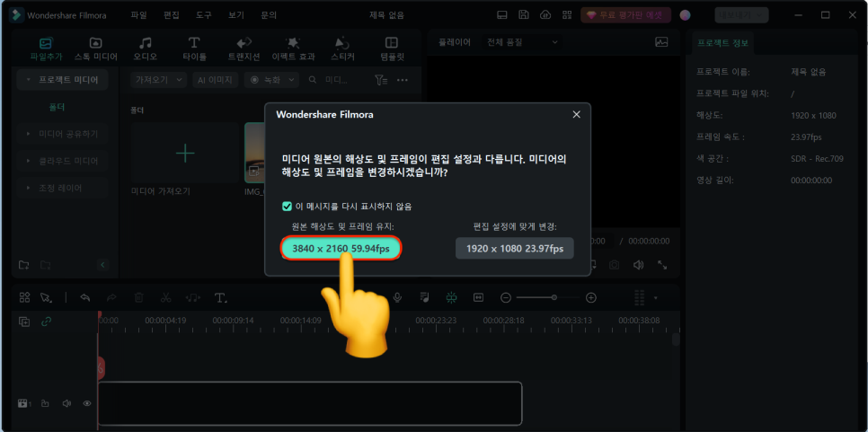Image resolution: width=868 pixels, height=432 pixels.
Task: Click the timeline layout grid icon
Action: click(24, 297)
